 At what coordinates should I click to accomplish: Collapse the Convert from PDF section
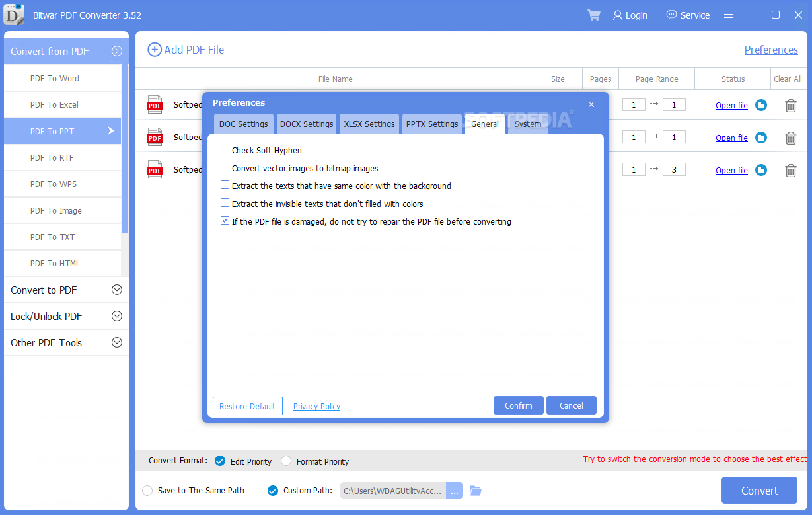pos(117,51)
